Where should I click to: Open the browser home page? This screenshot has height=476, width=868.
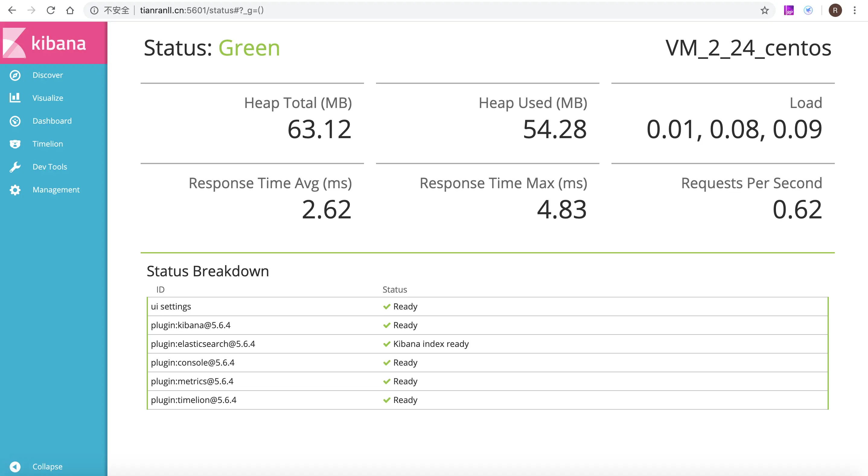pyautogui.click(x=70, y=11)
